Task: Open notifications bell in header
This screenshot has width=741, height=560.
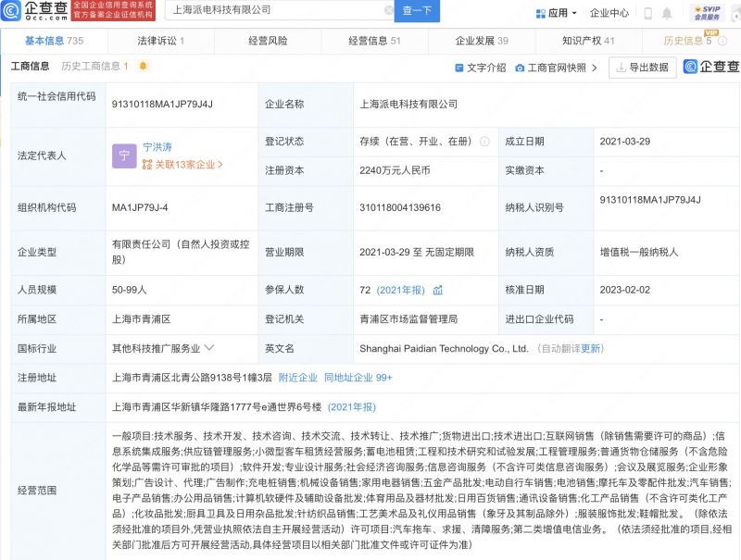Action: (x=667, y=13)
